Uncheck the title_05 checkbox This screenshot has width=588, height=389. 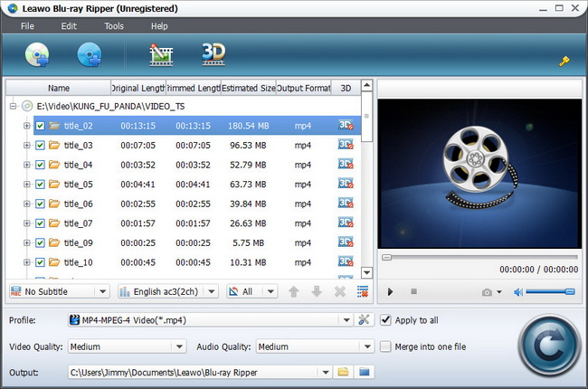coord(40,185)
